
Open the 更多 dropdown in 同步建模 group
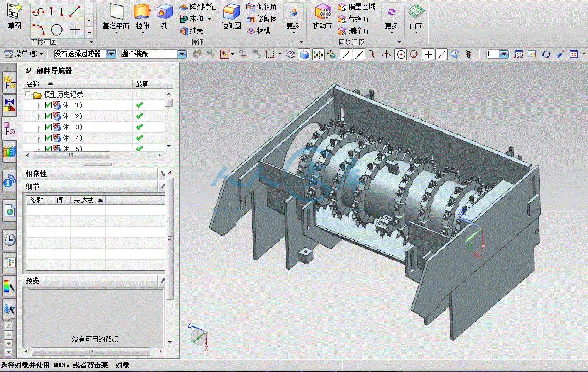(391, 19)
